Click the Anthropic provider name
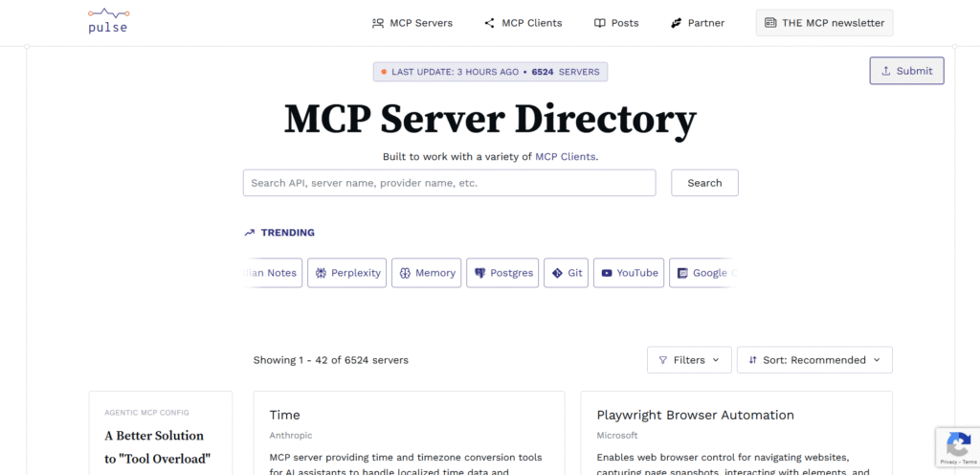980x475 pixels. 291,435
